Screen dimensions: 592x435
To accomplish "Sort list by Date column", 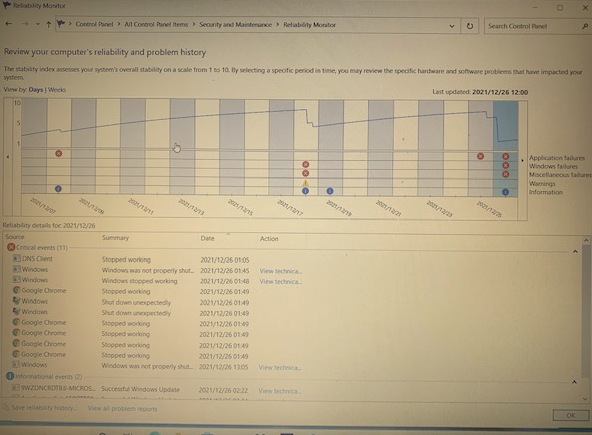I will coord(207,238).
